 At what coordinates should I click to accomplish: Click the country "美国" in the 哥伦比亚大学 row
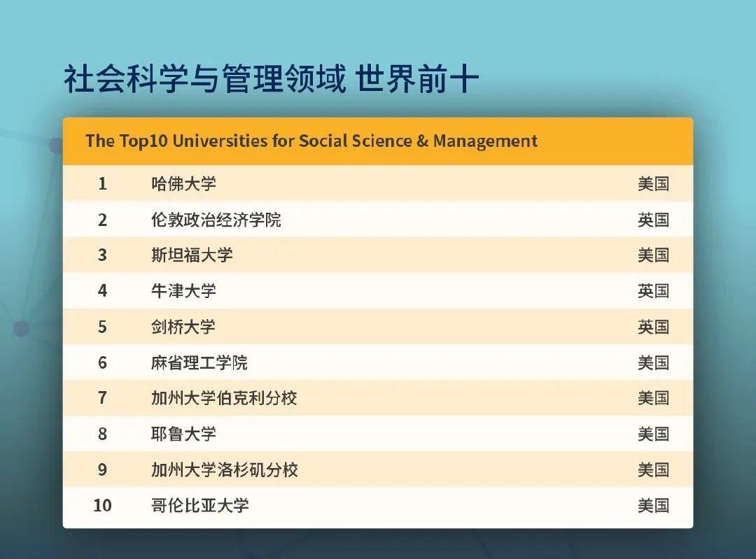pos(653,505)
